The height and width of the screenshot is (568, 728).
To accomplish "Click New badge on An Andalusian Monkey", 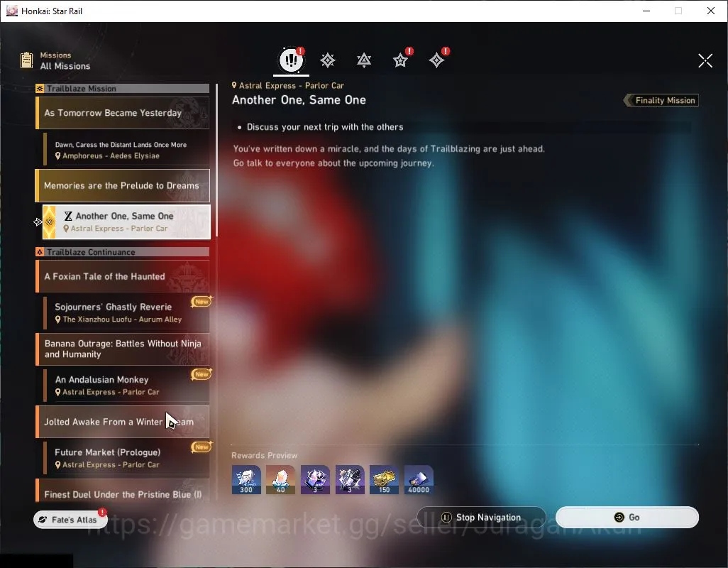I will (x=202, y=374).
